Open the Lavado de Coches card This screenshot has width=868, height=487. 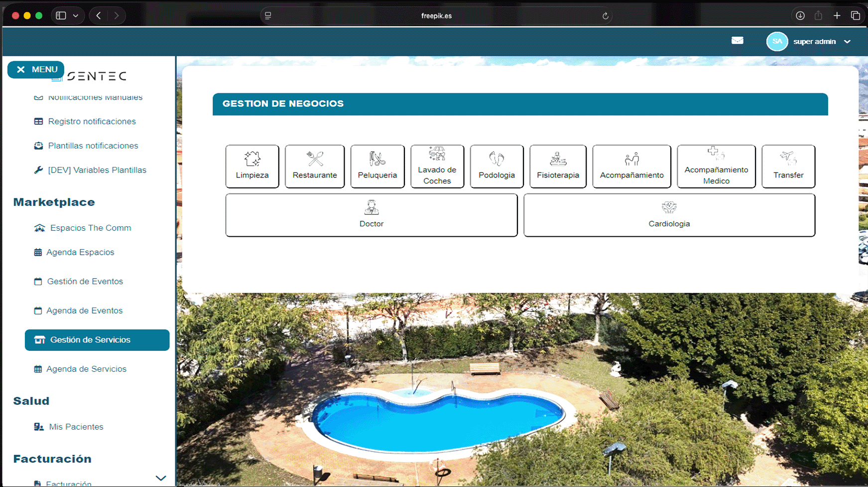pos(437,166)
